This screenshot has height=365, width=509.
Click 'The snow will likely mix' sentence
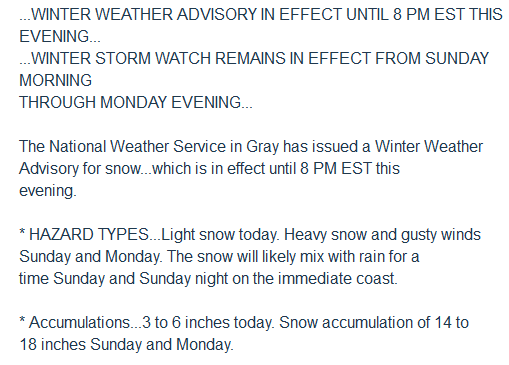[x=246, y=257]
